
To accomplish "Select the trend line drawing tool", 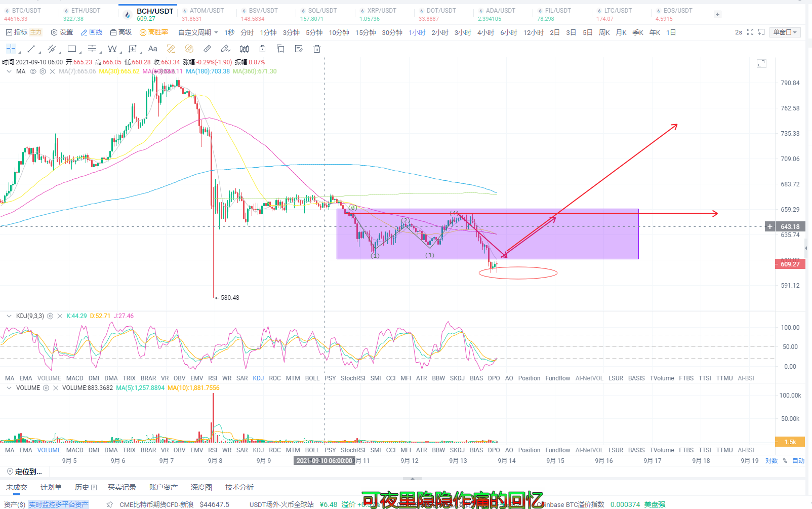I will point(31,49).
